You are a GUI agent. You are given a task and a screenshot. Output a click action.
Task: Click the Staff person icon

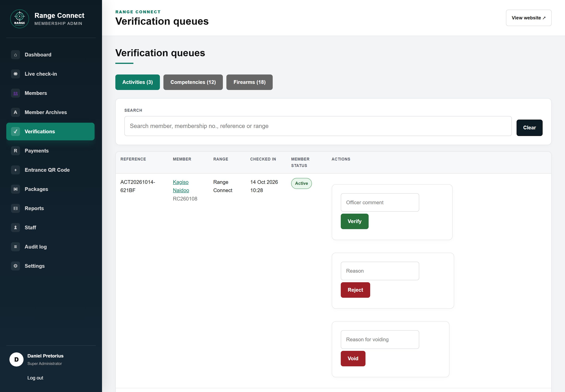pyautogui.click(x=15, y=227)
